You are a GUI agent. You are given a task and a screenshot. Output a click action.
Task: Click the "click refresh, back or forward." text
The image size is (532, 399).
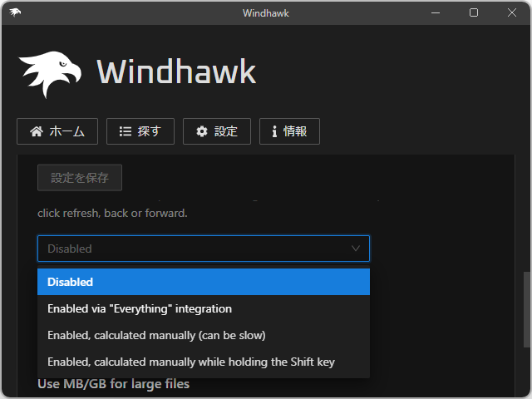(x=112, y=214)
